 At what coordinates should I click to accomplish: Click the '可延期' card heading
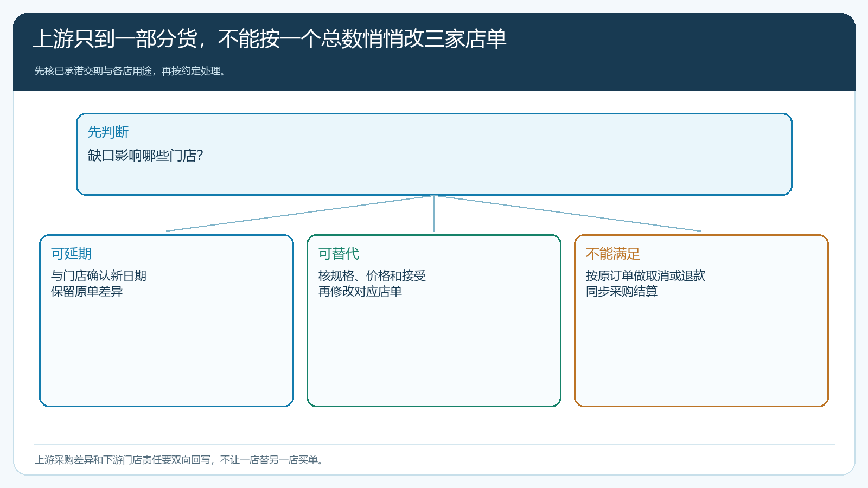[x=71, y=254]
